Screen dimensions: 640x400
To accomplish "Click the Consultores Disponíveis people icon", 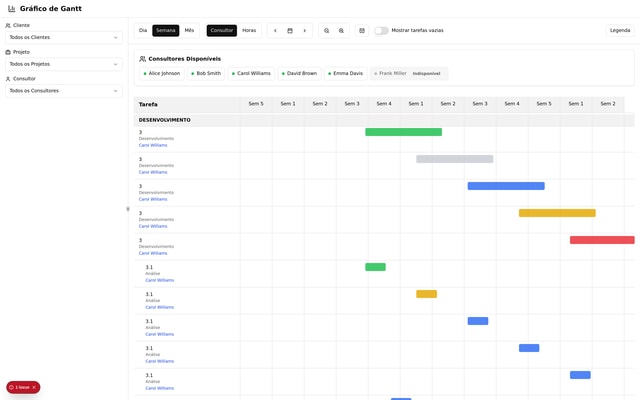I will (x=142, y=59).
